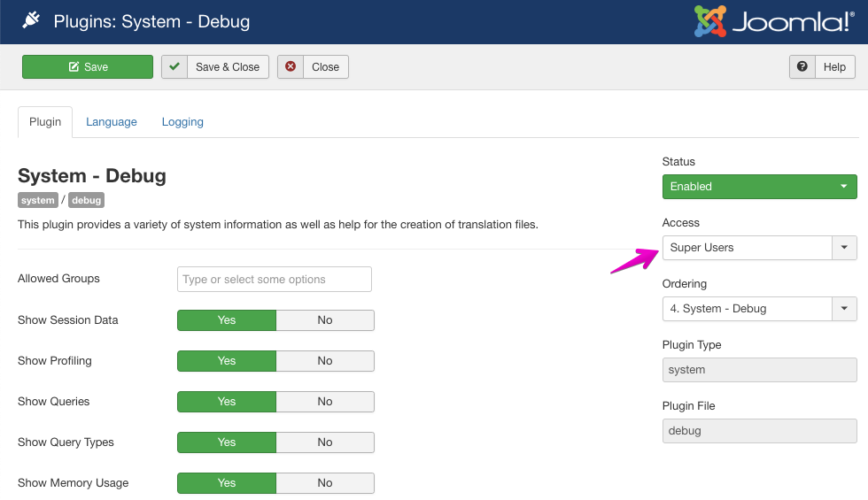Select the Plugin tab
The width and height of the screenshot is (868, 500).
[45, 122]
